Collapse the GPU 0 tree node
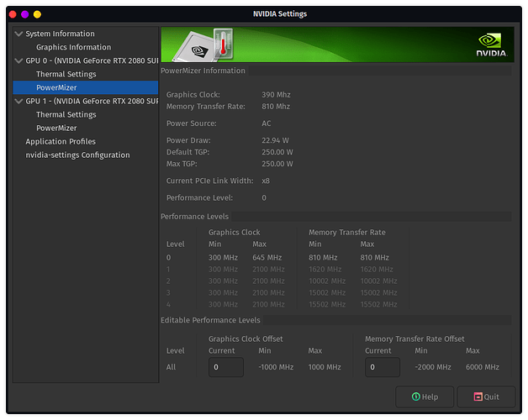Screen dimensions: 528x420 coord(18,60)
